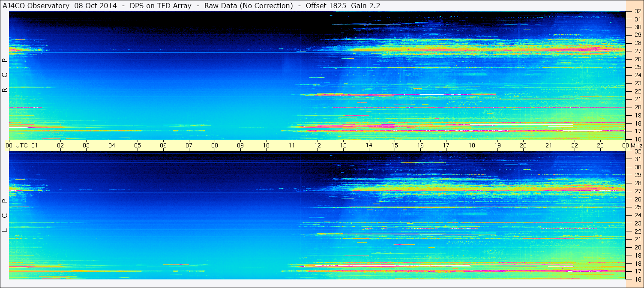The image size is (644, 288).
Task: Click the 27 MHz label beside the RCP panel
Action: pos(638,51)
